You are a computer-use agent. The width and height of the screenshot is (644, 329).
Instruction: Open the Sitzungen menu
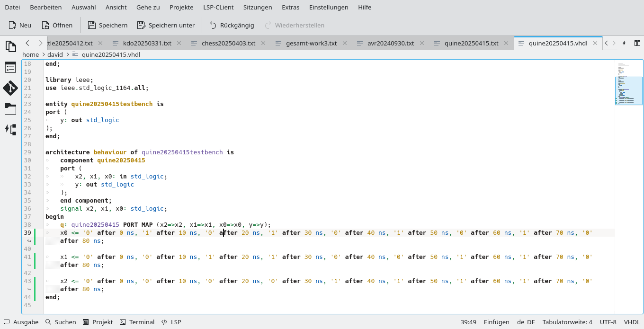click(258, 7)
